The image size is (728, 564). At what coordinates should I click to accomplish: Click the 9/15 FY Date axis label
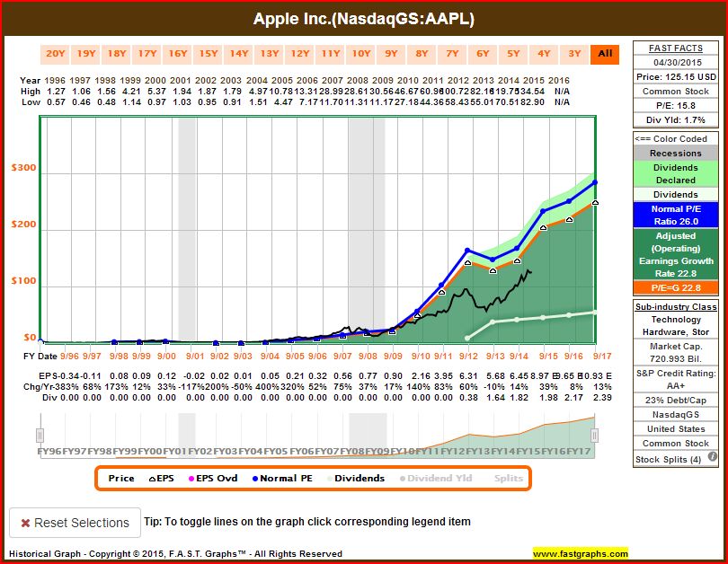click(548, 357)
